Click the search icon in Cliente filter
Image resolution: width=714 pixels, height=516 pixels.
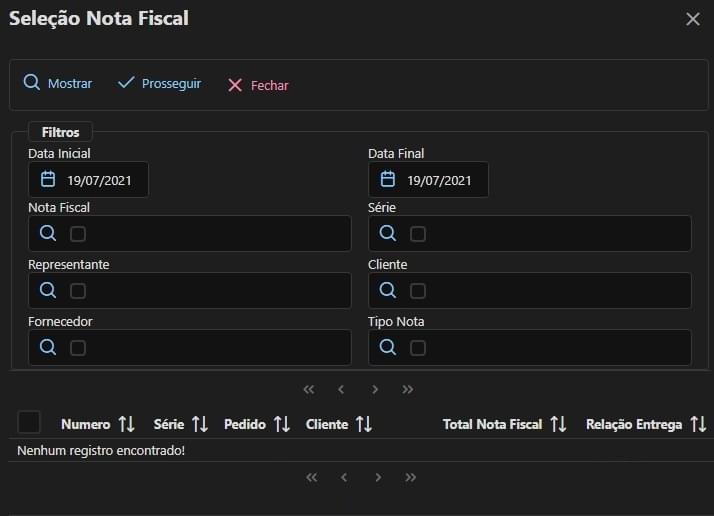tap(387, 291)
